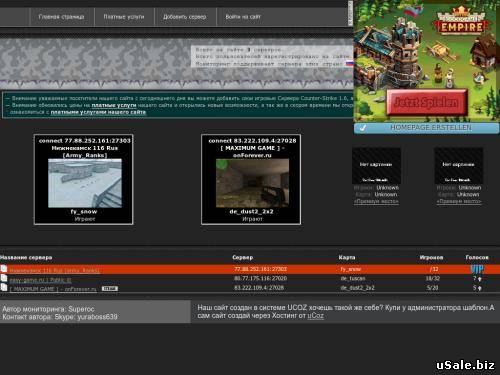Viewport: 500px width, 375px height.
Task: Open the Платные услуги menu item
Action: click(124, 17)
